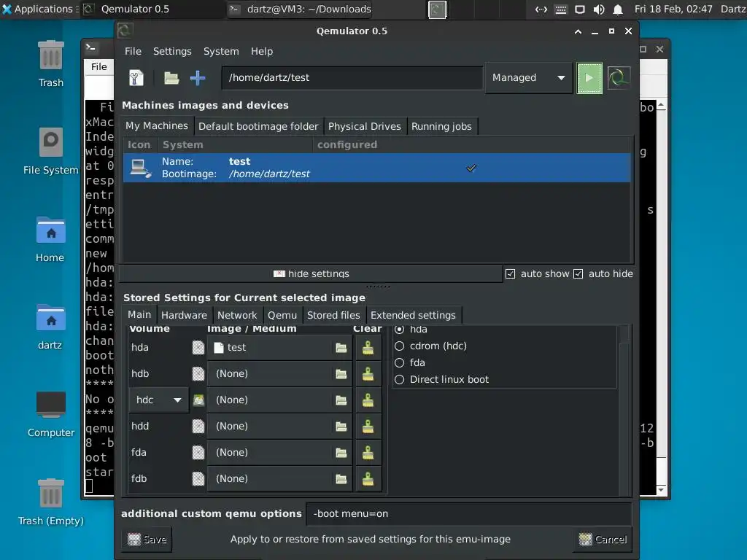Open the folder browse icon in toolbar
The image size is (747, 560).
(171, 77)
